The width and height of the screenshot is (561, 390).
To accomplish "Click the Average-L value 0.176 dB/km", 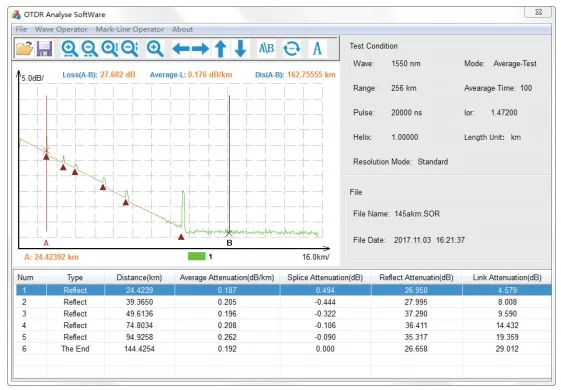I will (210, 75).
